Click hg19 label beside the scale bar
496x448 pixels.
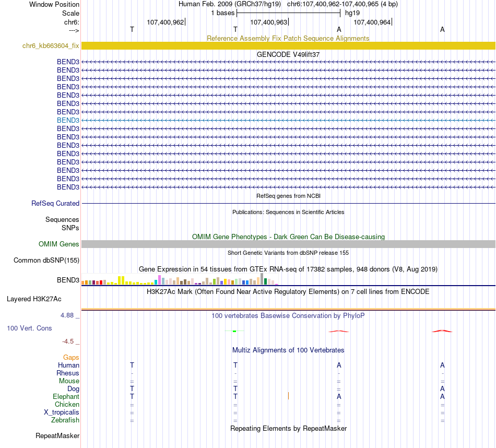point(352,13)
